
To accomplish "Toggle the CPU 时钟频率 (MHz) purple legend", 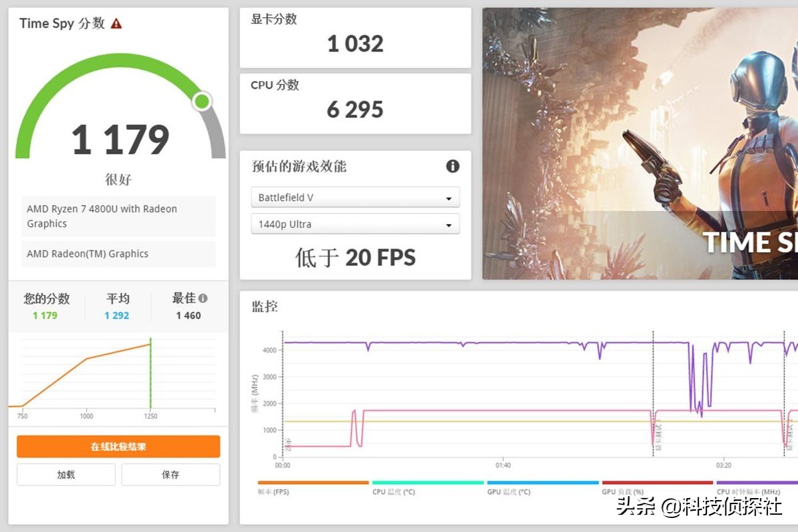I will [x=757, y=483].
